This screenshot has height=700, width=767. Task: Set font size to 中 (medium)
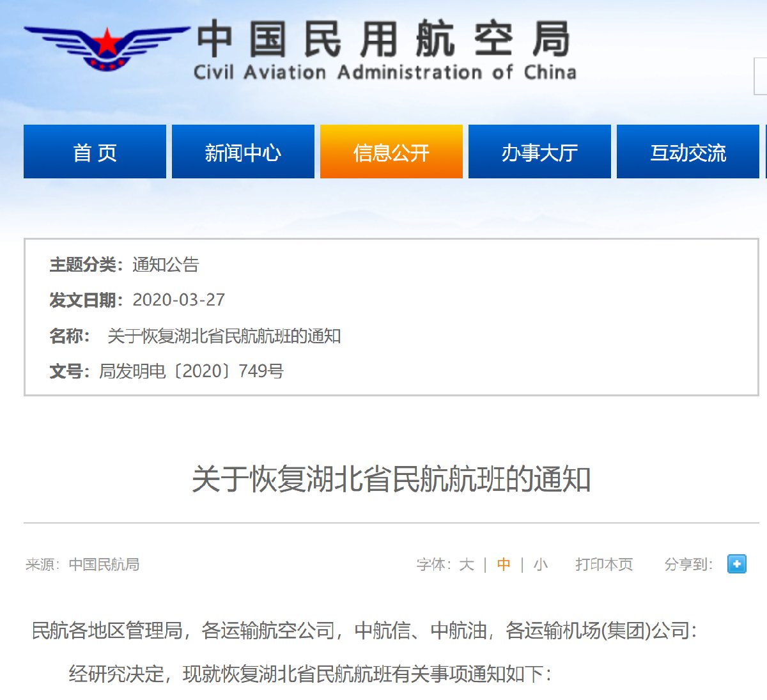[504, 564]
